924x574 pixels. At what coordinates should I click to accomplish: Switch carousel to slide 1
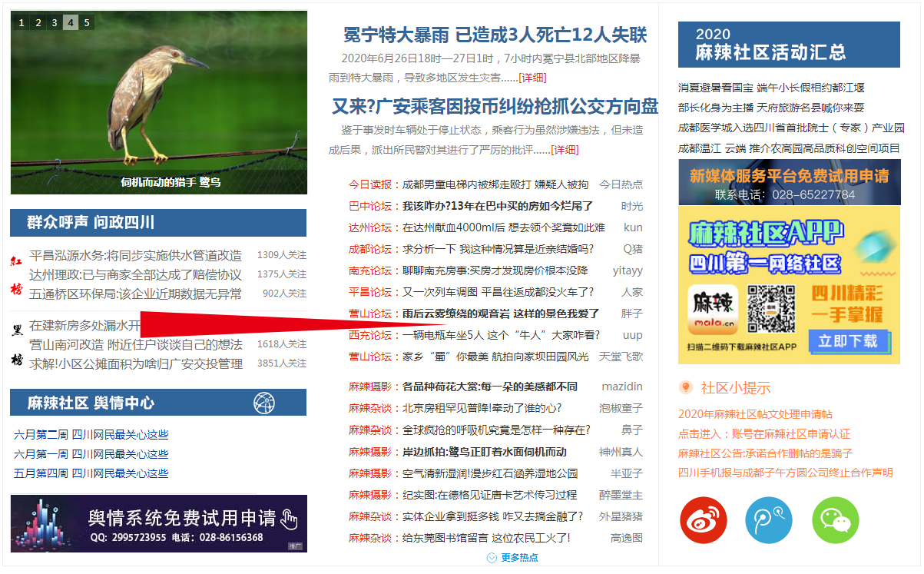(20, 22)
